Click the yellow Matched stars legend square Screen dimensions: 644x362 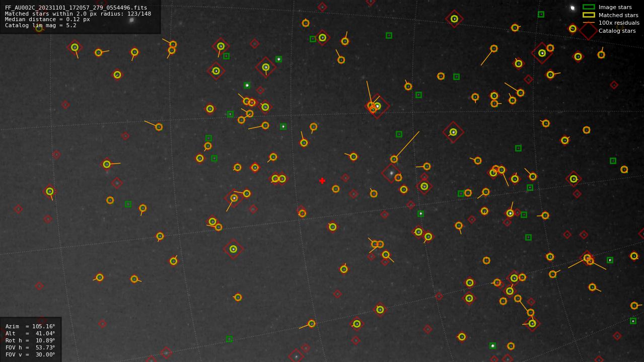click(589, 15)
